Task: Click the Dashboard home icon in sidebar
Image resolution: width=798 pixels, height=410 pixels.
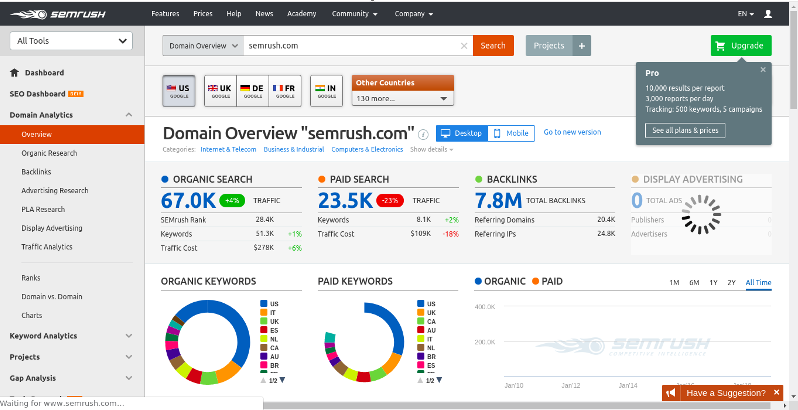Action: pos(15,73)
